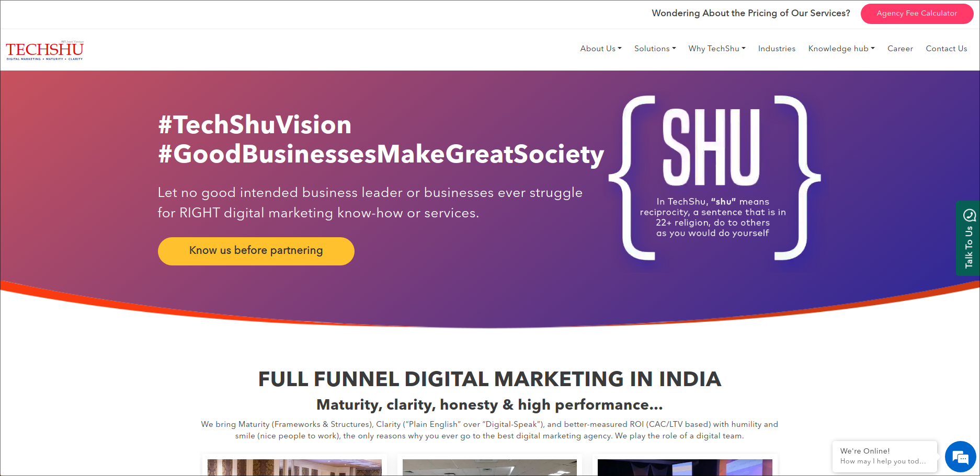Expand the About Us dropdown
Screen dimensions: 980x476
click(x=601, y=49)
